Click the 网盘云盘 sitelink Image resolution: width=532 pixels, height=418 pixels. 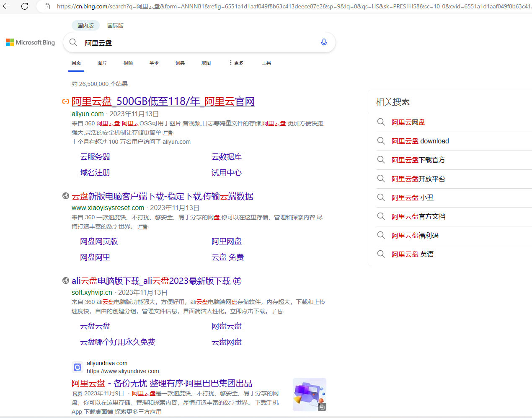pyautogui.click(x=227, y=326)
